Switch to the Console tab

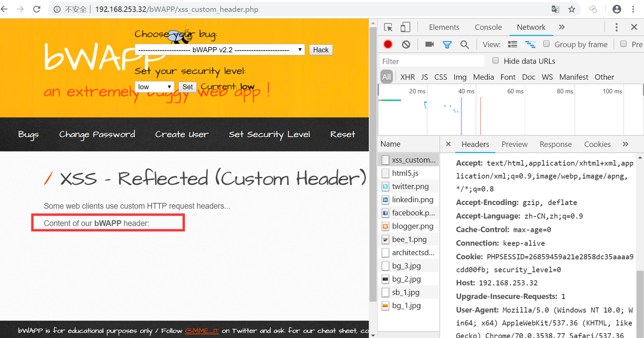pos(488,27)
